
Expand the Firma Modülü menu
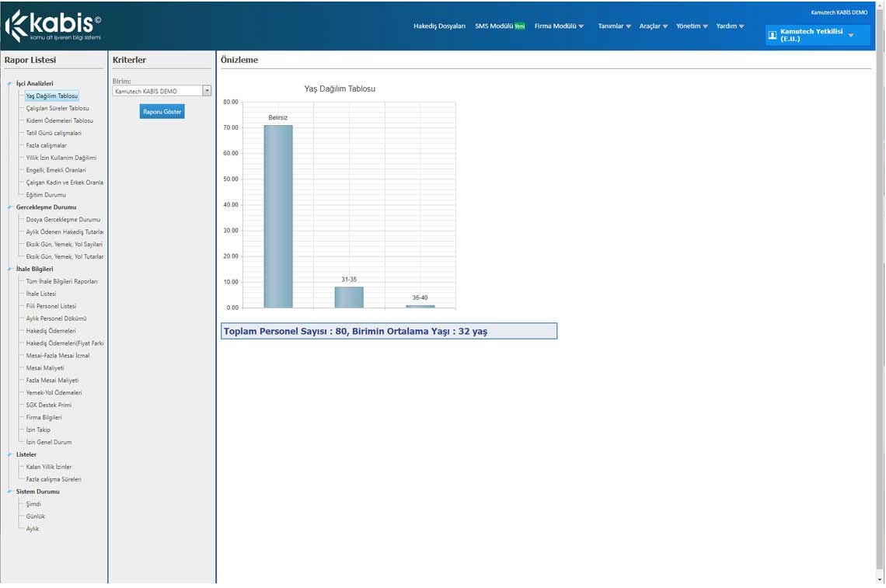tap(559, 26)
